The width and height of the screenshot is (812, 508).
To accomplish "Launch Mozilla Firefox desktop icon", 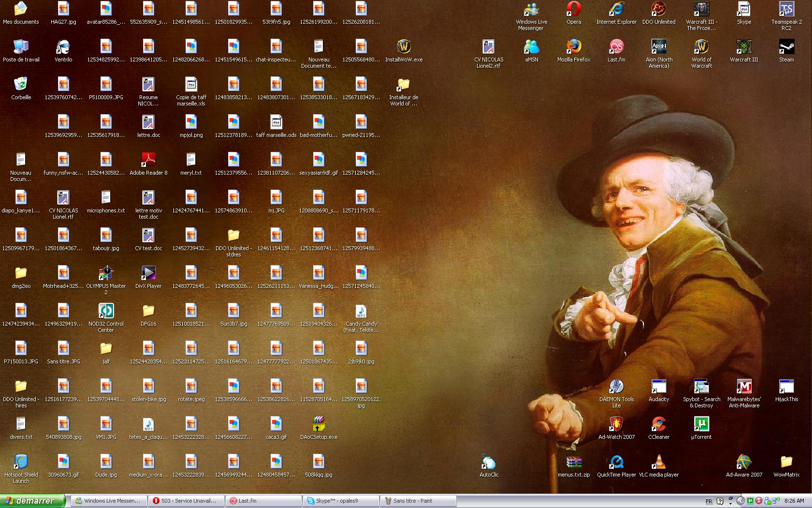I will tap(574, 51).
